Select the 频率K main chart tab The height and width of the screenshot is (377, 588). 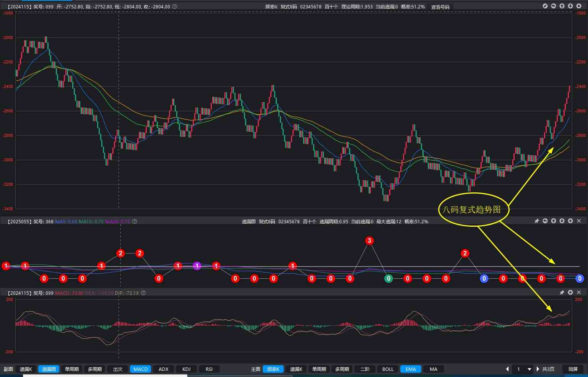pos(273,369)
